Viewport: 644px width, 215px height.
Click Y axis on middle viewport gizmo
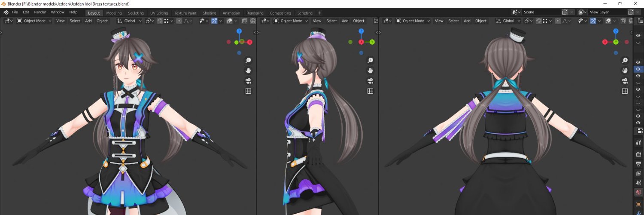click(372, 42)
